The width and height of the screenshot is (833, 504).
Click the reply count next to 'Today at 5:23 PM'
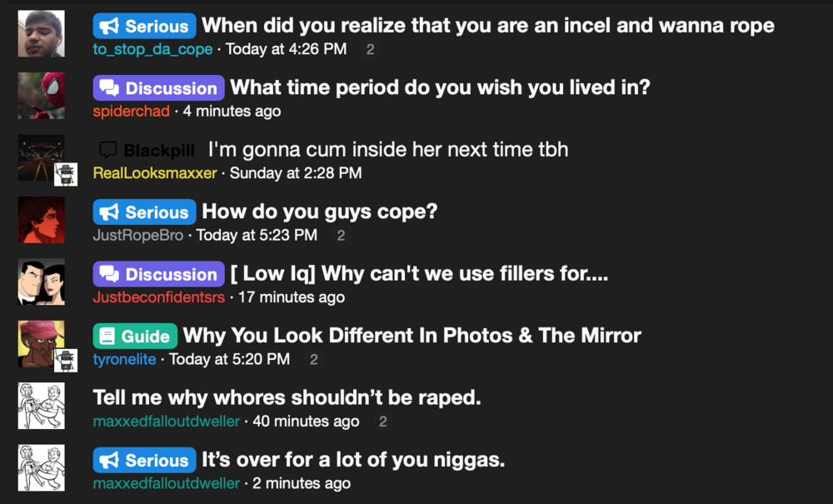click(341, 235)
